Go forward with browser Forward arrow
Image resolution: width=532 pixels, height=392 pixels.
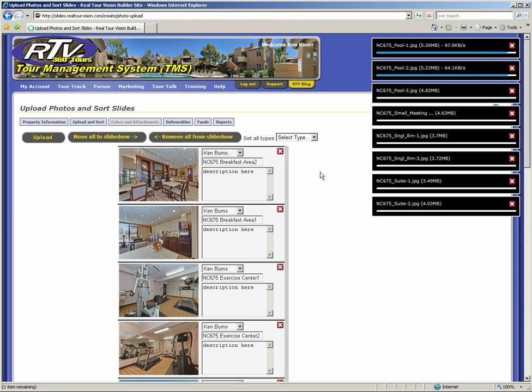[19, 16]
